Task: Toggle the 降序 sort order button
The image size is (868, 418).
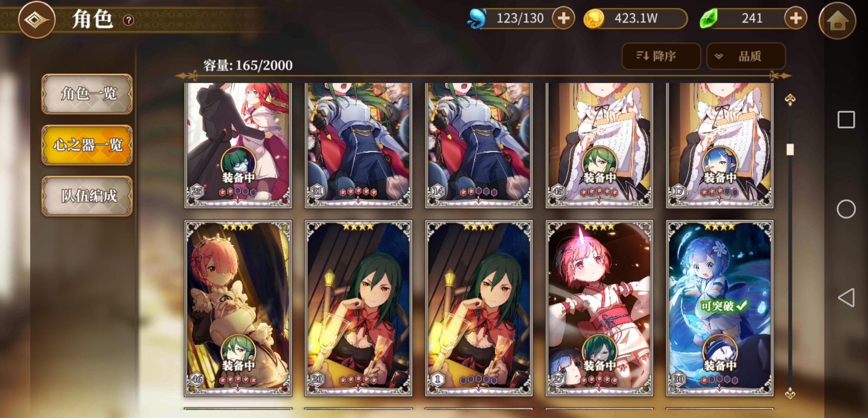Action: [661, 56]
